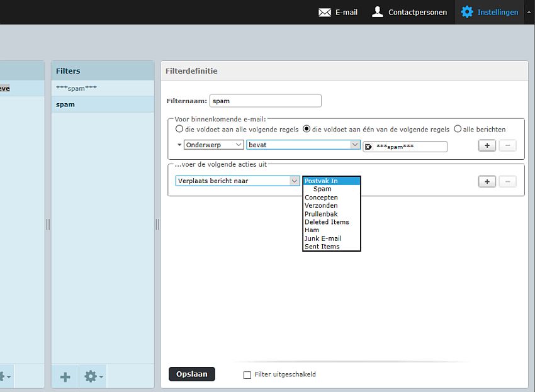Viewport: 535px width, 392px height.
Task: Open E-mail via the envelope icon
Action: click(x=325, y=12)
